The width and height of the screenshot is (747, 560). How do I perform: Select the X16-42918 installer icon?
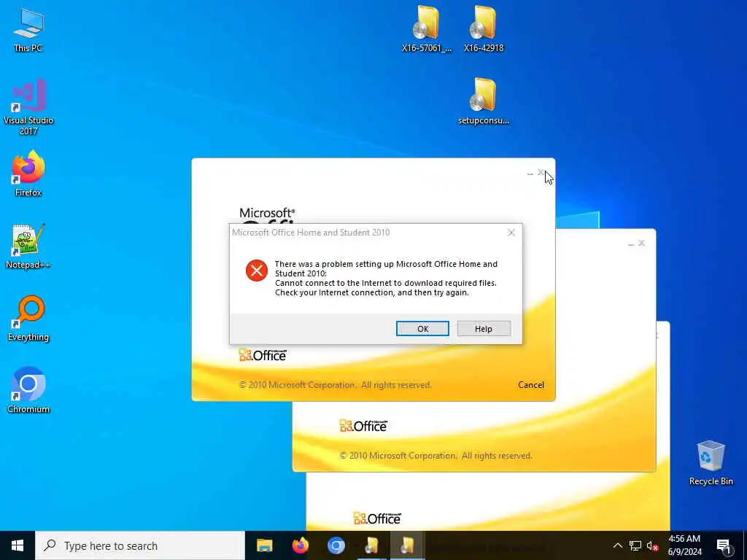click(x=484, y=28)
